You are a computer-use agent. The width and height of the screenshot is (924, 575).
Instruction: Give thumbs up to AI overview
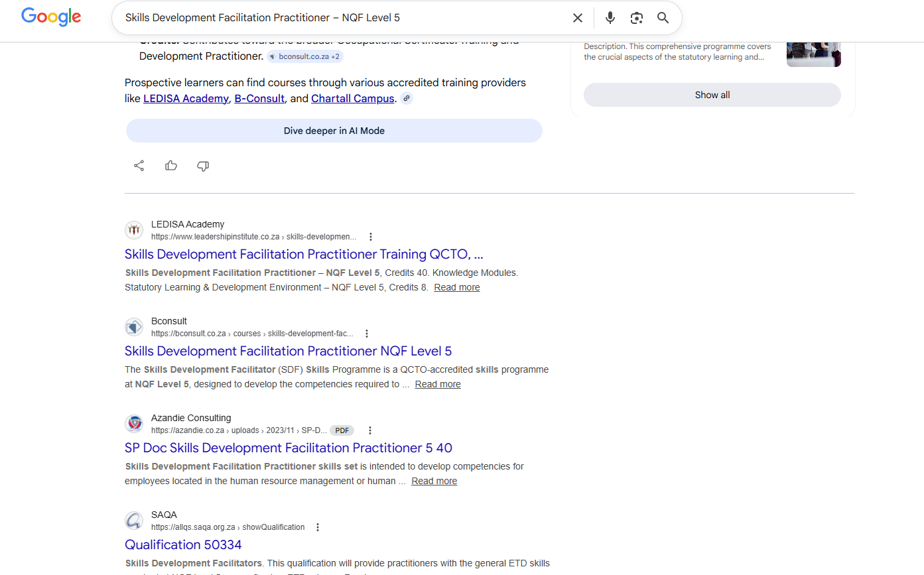pyautogui.click(x=171, y=166)
